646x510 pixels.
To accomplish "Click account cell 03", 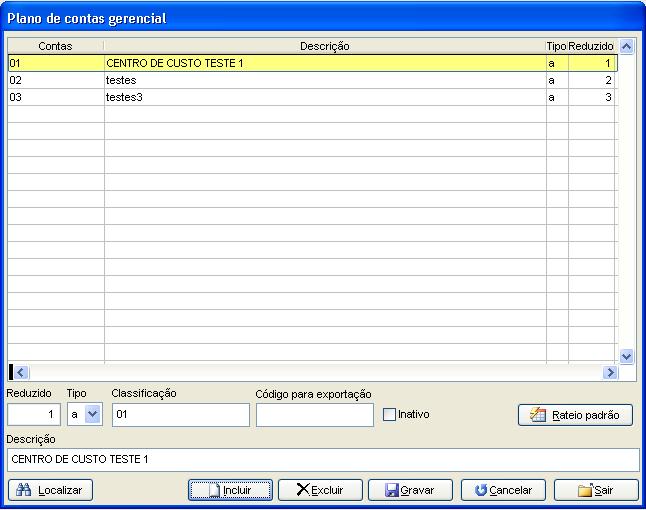I will (56, 97).
